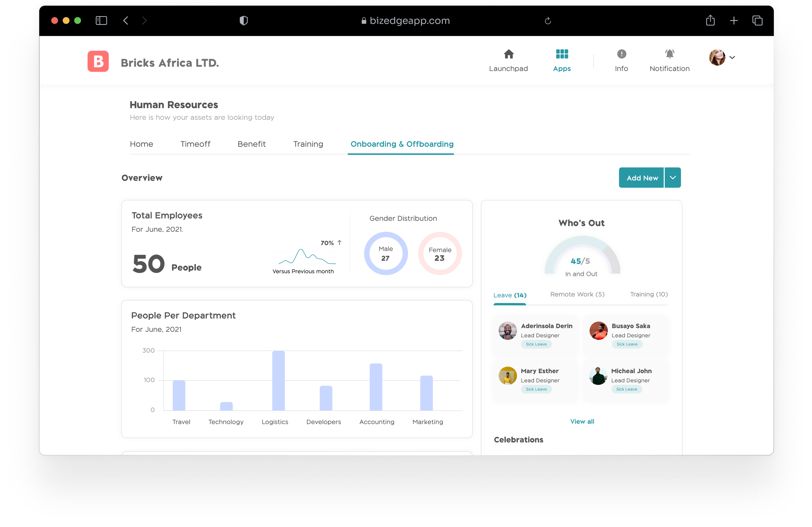This screenshot has height=527, width=812.
Task: Expand the profile avatar chevron menu
Action: point(732,57)
